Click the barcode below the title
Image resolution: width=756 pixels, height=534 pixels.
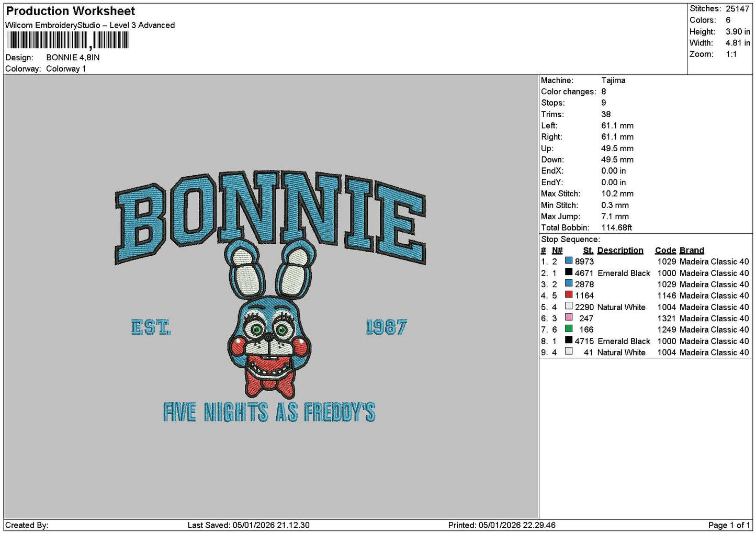point(67,40)
